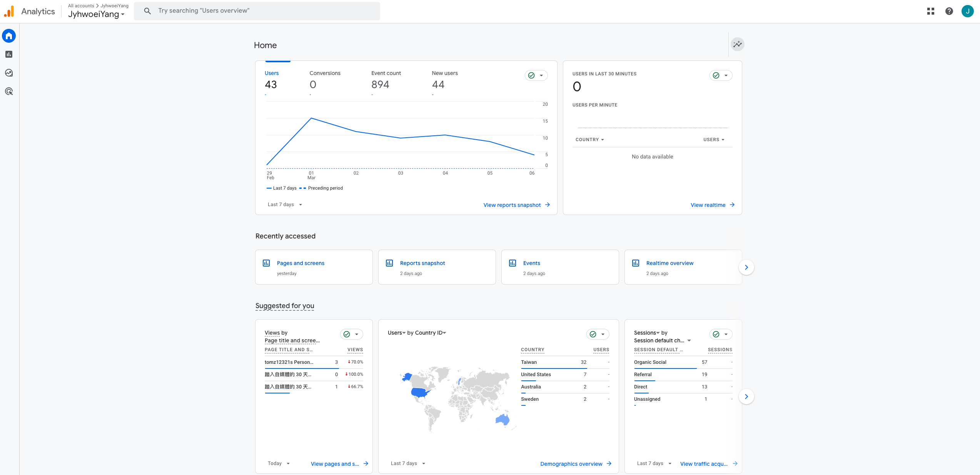Image resolution: width=980 pixels, height=475 pixels.
Task: Open the Help question mark icon
Action: [949, 11]
